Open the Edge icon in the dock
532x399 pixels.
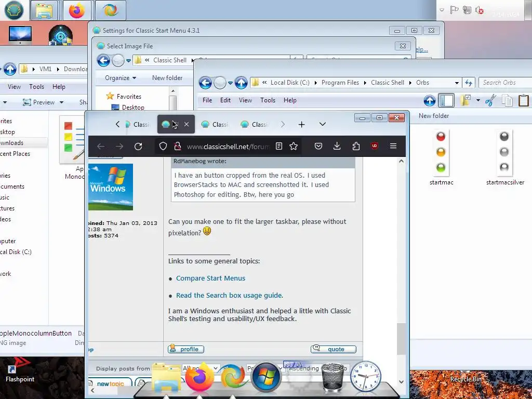coord(232,377)
